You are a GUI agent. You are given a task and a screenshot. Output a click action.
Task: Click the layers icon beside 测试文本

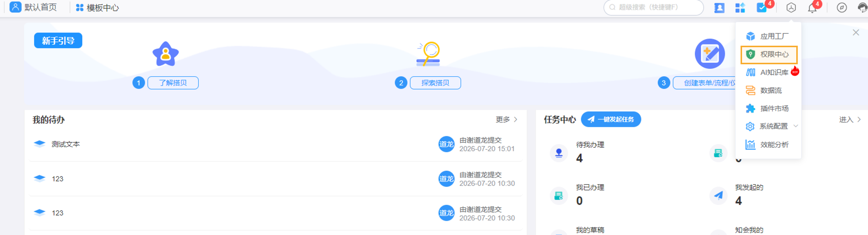pyautogui.click(x=40, y=144)
